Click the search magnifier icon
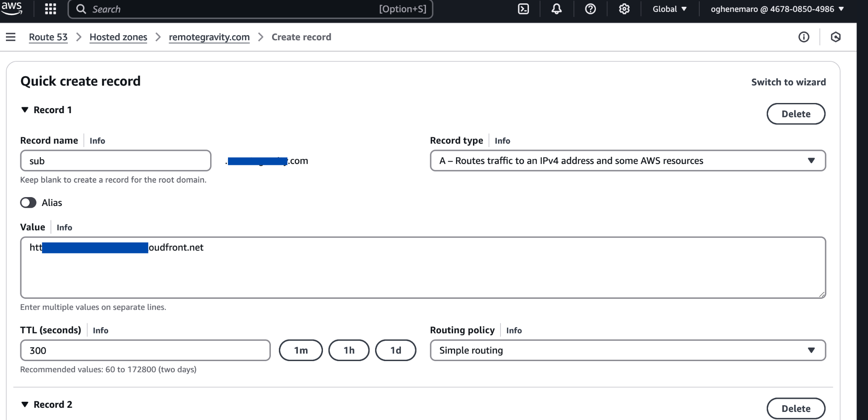 [81, 9]
